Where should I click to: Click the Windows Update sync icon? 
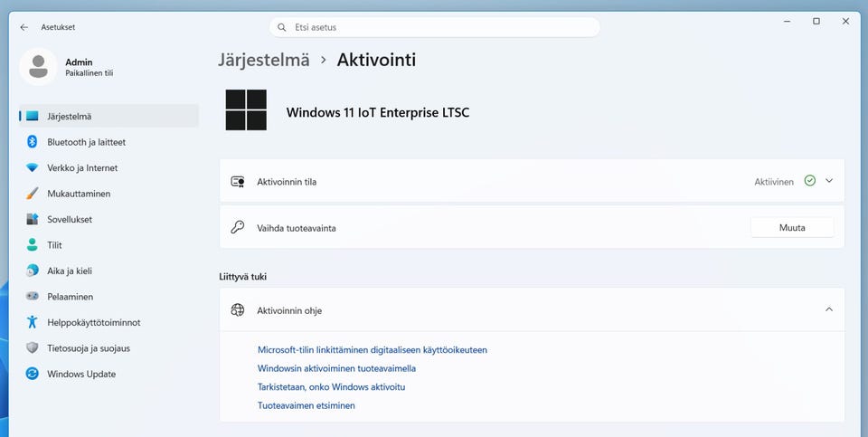pos(33,374)
